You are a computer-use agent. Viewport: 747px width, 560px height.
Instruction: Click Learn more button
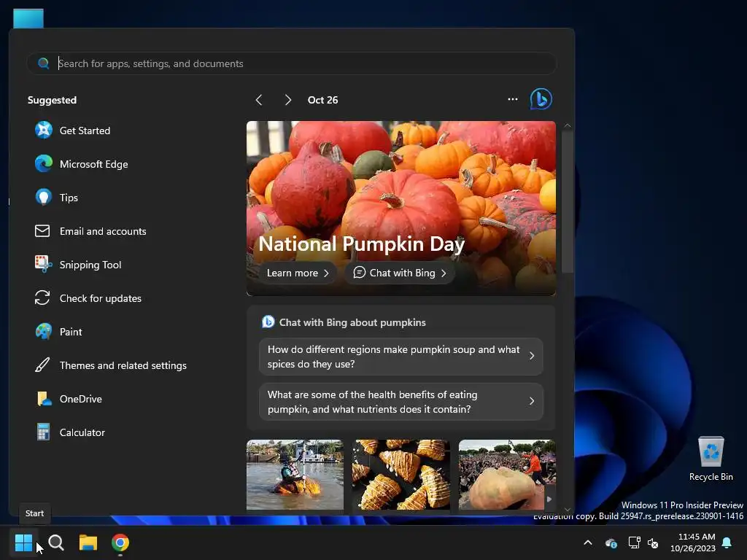pyautogui.click(x=298, y=273)
